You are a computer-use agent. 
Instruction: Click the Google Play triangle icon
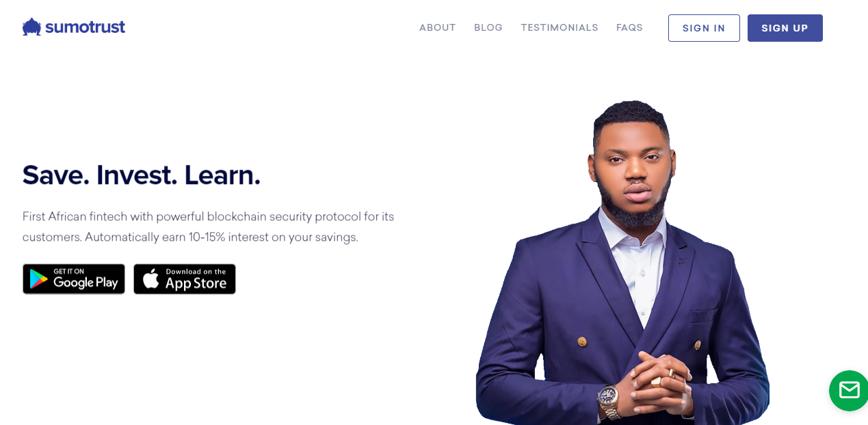click(38, 279)
